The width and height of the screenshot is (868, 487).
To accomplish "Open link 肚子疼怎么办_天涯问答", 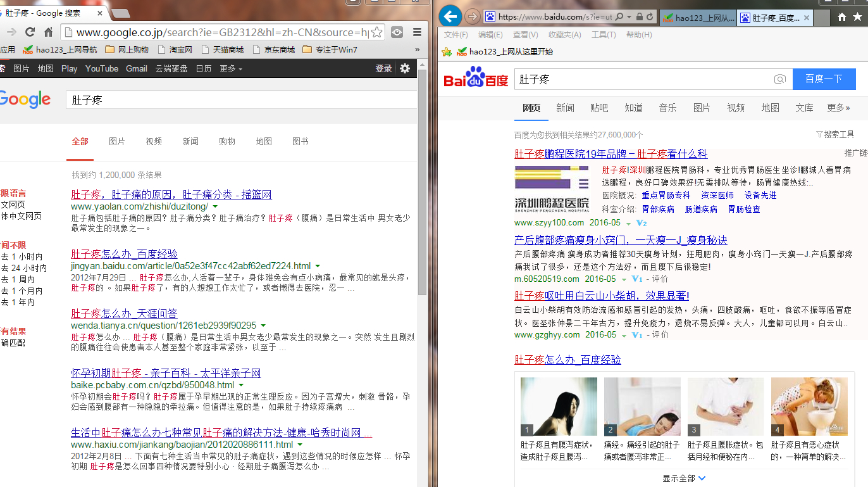I will (124, 313).
